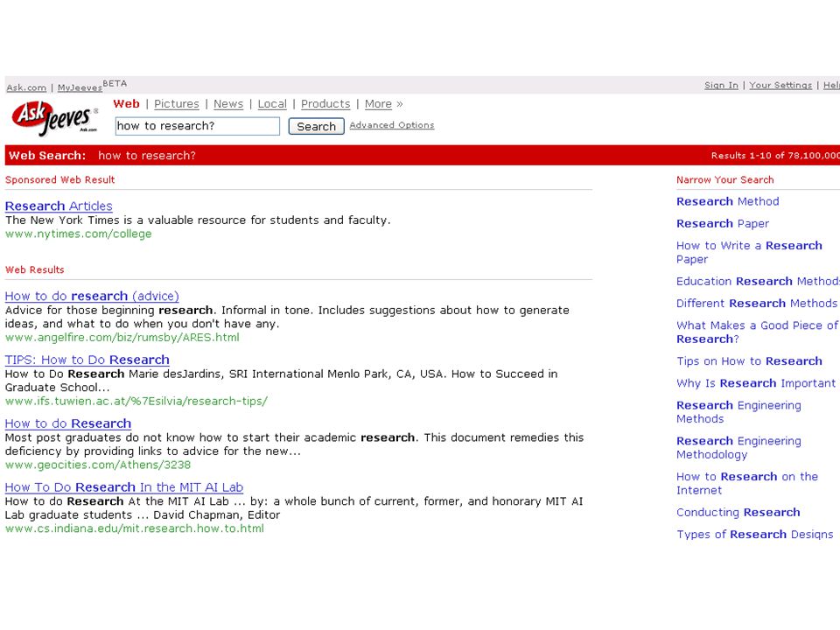Click the Search button
The width and height of the screenshot is (840, 630).
tap(316, 126)
